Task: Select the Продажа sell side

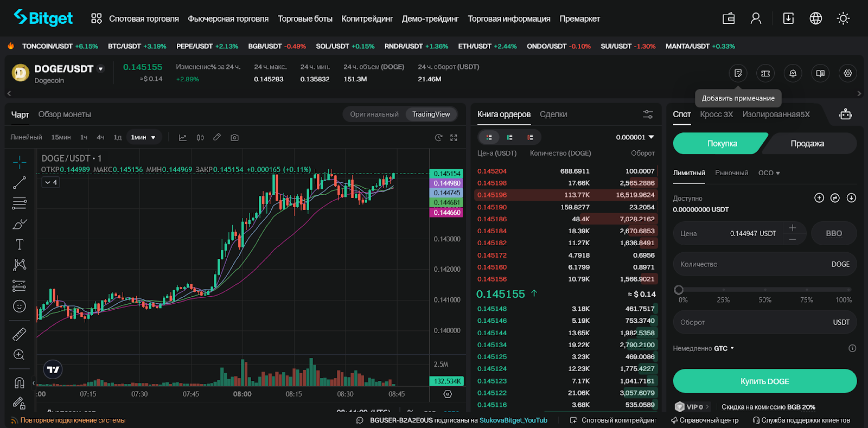Action: click(808, 144)
